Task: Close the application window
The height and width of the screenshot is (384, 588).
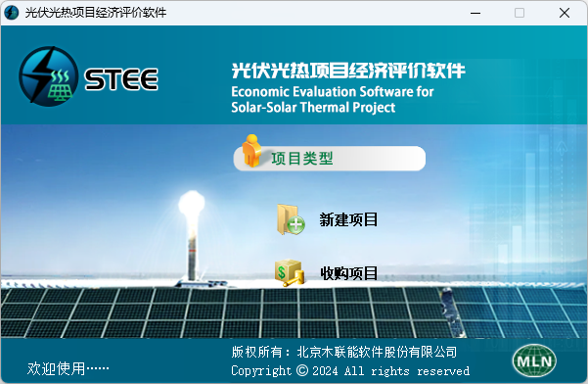Action: 565,13
